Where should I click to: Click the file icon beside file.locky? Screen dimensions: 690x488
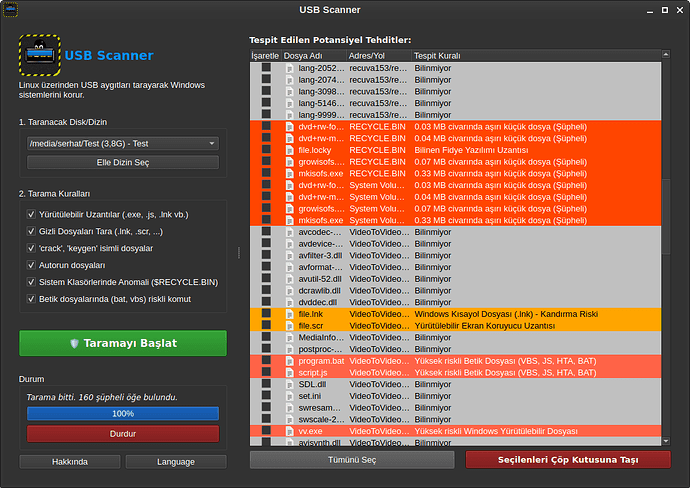[290, 150]
